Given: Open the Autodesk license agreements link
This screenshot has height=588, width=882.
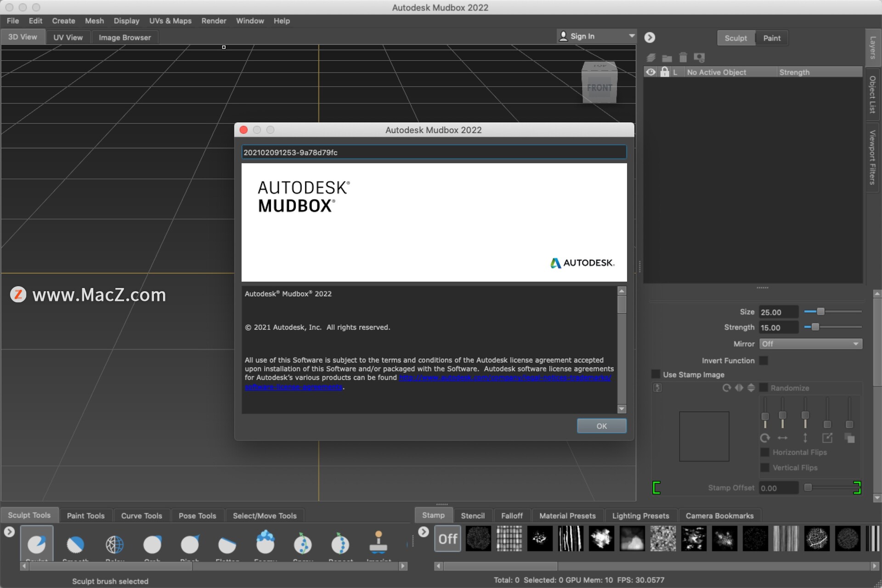Looking at the screenshot, I should (504, 378).
